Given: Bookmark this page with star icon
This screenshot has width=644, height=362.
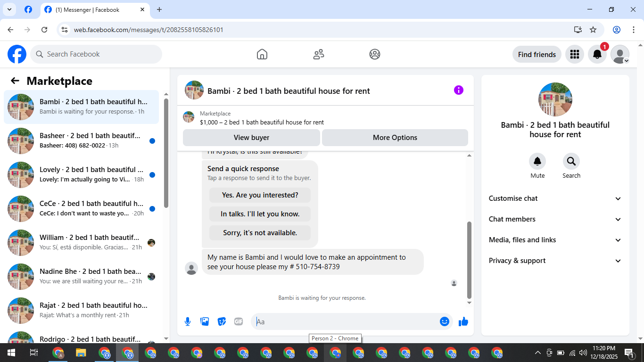Looking at the screenshot, I should [593, 30].
